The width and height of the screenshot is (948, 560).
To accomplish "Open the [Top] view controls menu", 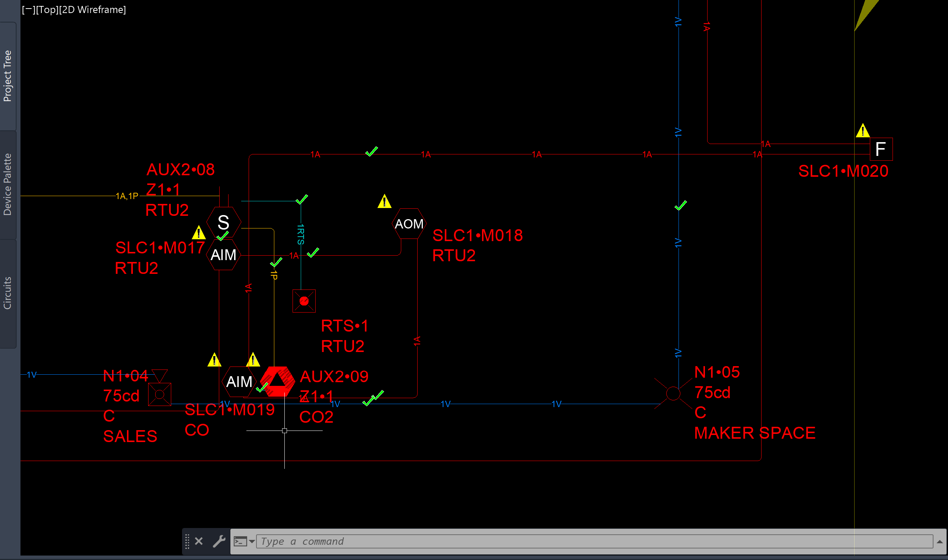I will coord(47,9).
